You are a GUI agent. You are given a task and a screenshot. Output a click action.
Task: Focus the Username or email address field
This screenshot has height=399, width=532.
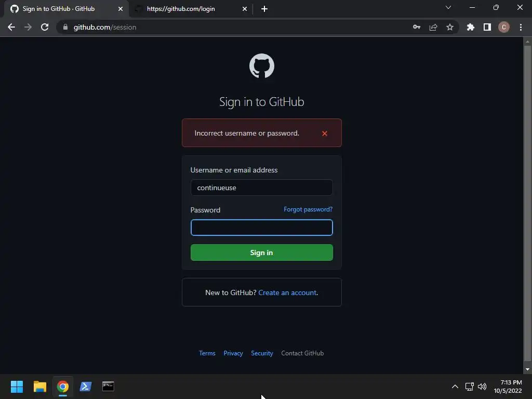(x=262, y=188)
